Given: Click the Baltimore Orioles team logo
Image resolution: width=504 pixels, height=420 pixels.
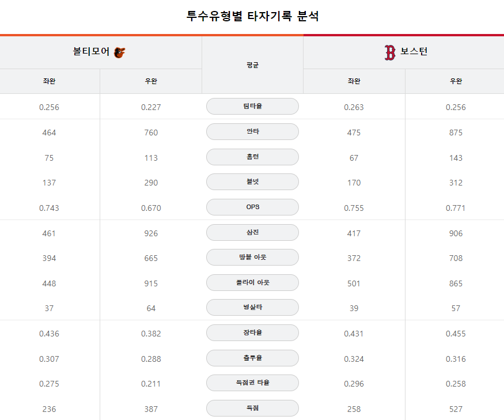Looking at the screenshot, I should 120,52.
